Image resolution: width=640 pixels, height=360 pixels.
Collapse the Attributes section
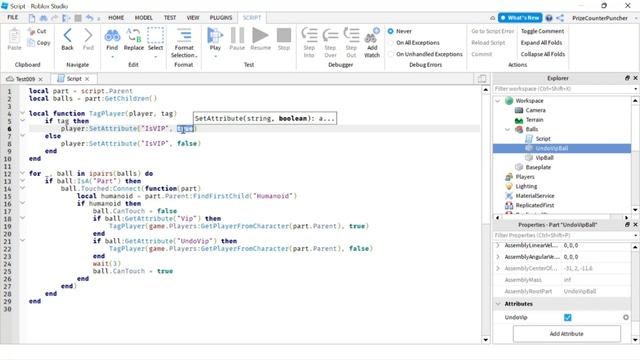[x=498, y=304]
